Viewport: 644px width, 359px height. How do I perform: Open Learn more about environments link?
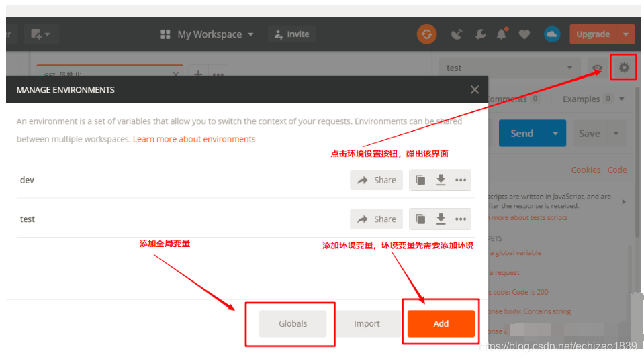194,139
